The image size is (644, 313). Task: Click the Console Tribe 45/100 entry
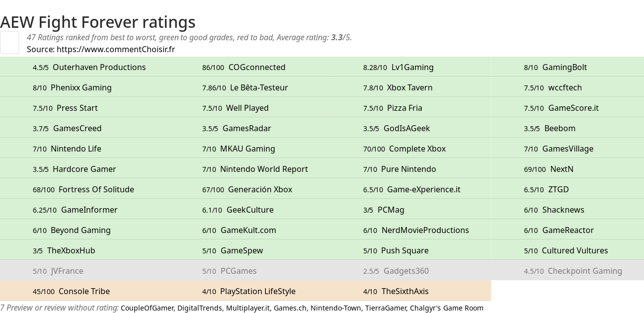(72, 291)
